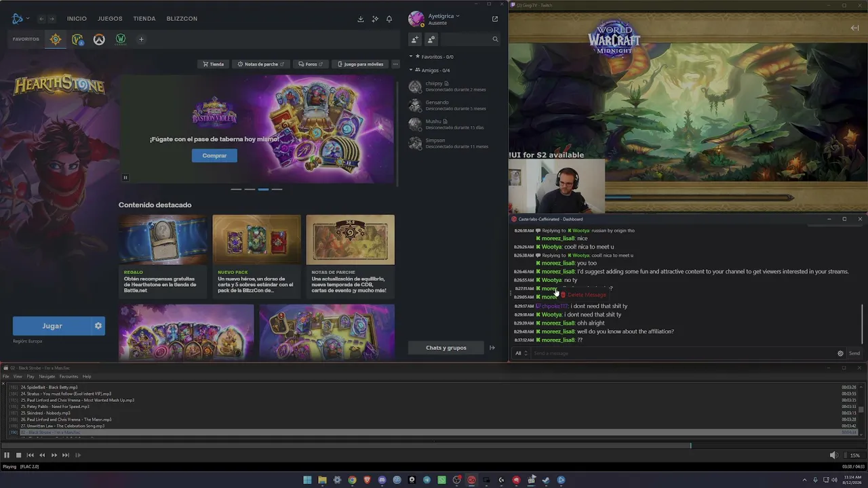The width and height of the screenshot is (868, 488).
Task: Click the Battle.net sparkle news icon
Action: (375, 19)
